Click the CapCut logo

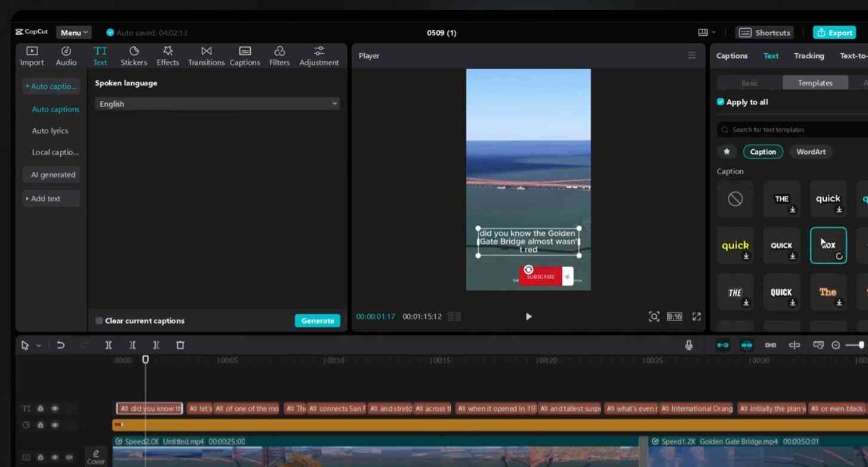pyautogui.click(x=32, y=32)
